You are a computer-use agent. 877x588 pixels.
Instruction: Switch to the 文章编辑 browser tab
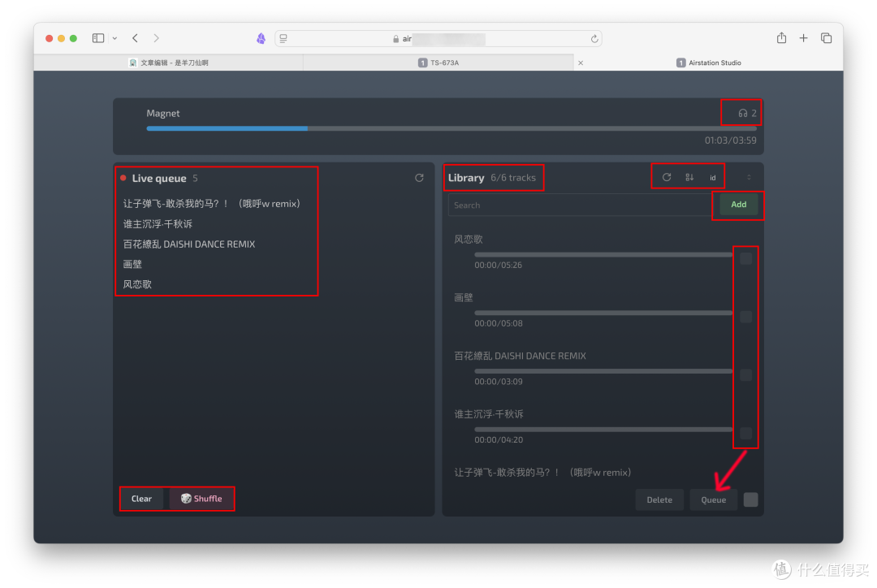(x=168, y=63)
